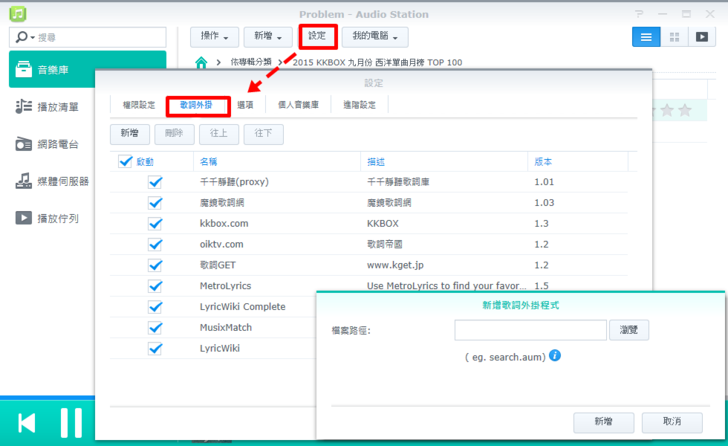Open the search options dropdown magnifier

coord(24,37)
